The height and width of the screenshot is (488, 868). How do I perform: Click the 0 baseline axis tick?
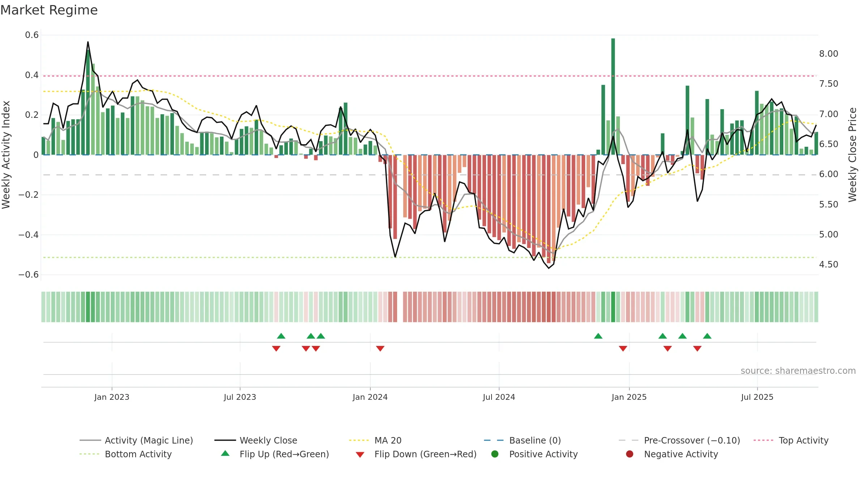[36, 155]
